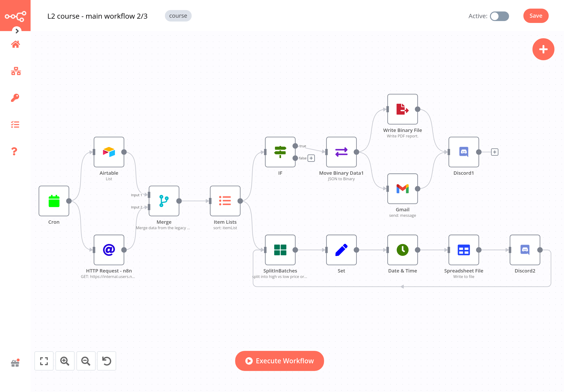This screenshot has width=564, height=392.
Task: Click the zoom in magnifier button
Action: click(x=65, y=361)
